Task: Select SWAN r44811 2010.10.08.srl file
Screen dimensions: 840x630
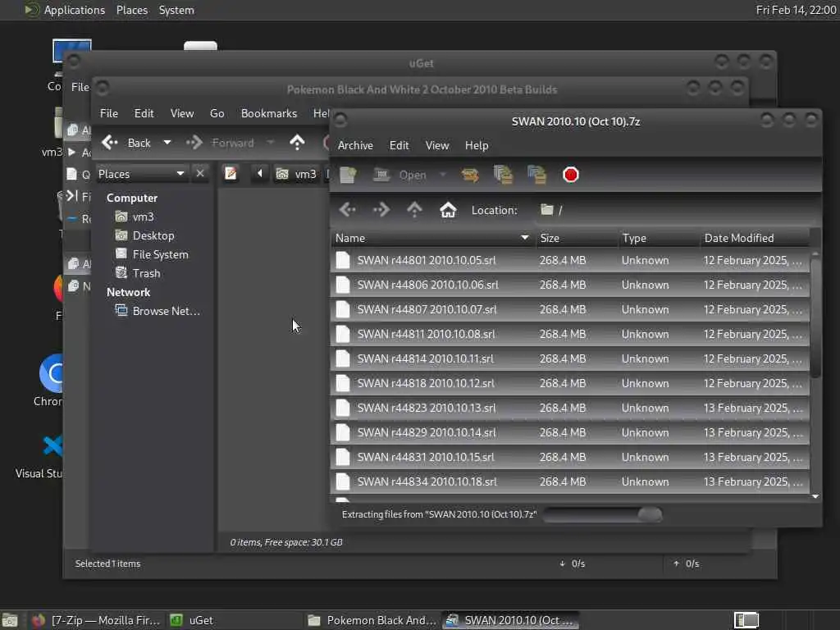Action: click(x=569, y=335)
